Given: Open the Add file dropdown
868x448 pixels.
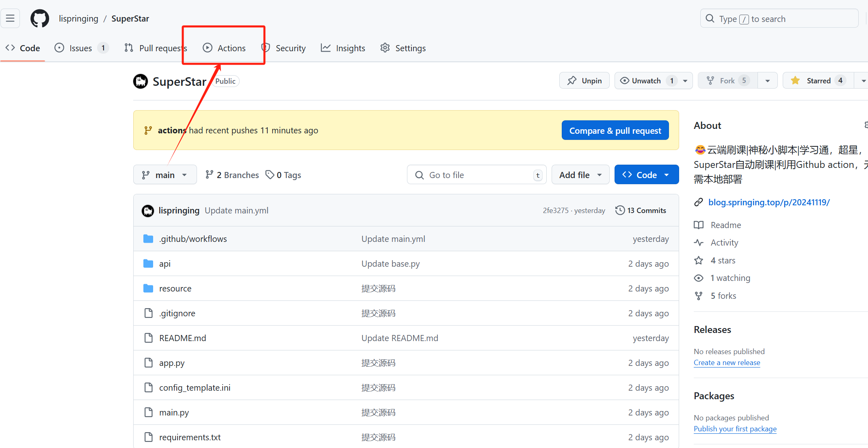Looking at the screenshot, I should [x=580, y=175].
